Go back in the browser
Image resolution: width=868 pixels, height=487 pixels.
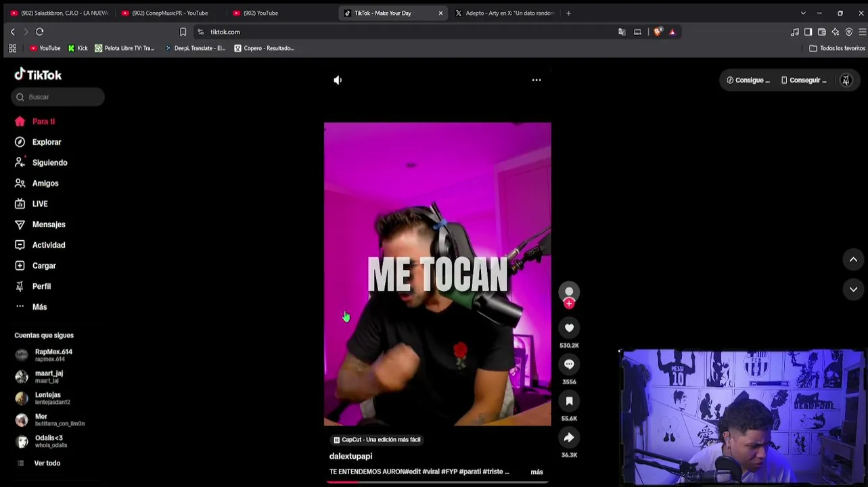[x=12, y=32]
